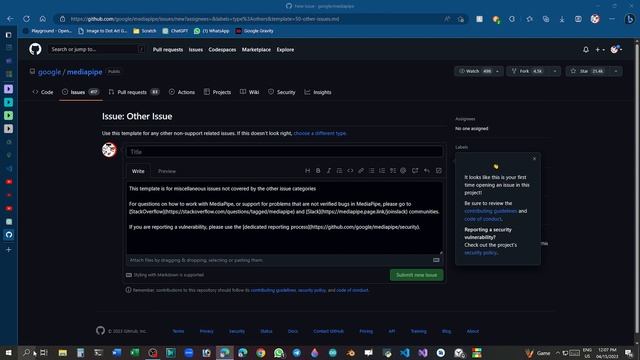Insert a saved reply from the toolbar
This screenshot has width=640, height=360.
point(427,171)
